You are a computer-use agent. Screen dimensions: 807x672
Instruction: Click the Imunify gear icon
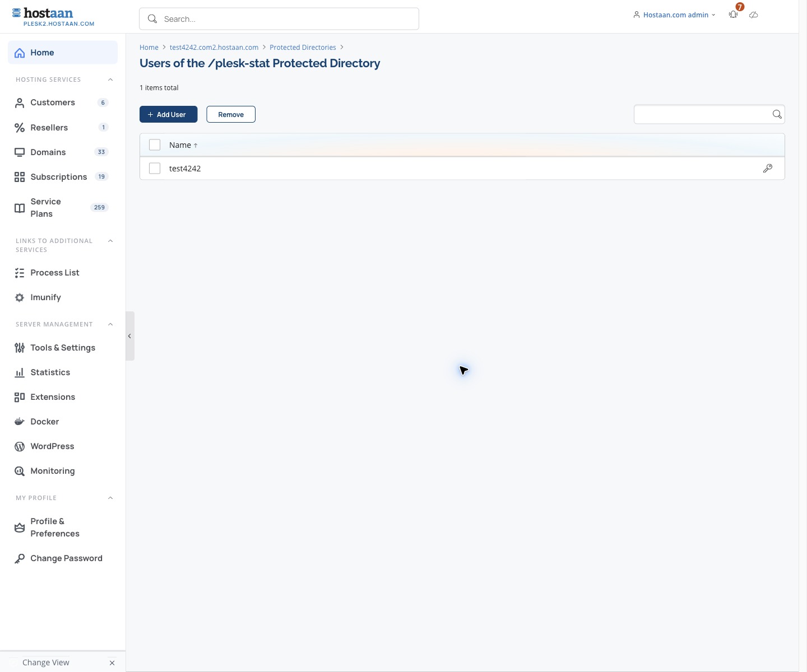click(20, 297)
